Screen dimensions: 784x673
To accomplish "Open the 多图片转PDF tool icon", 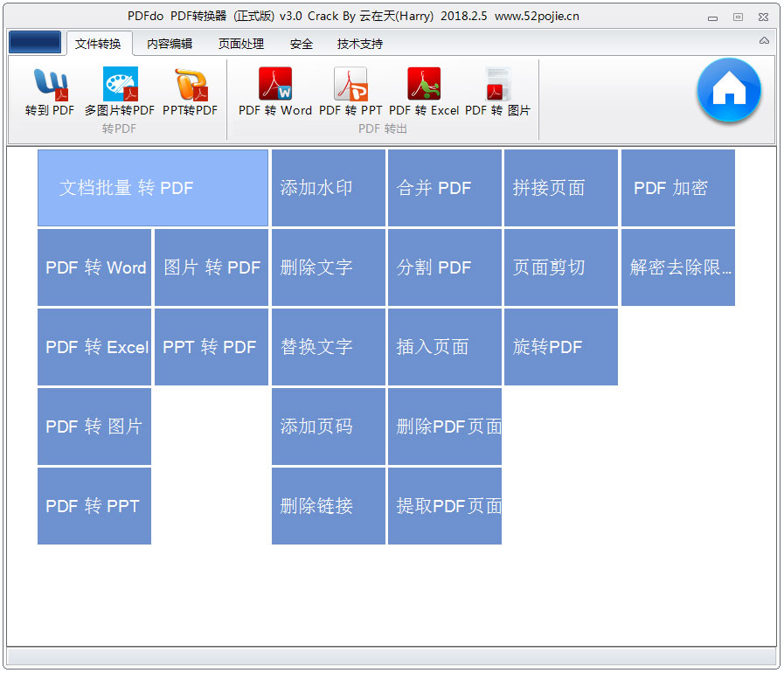I will pos(120,90).
